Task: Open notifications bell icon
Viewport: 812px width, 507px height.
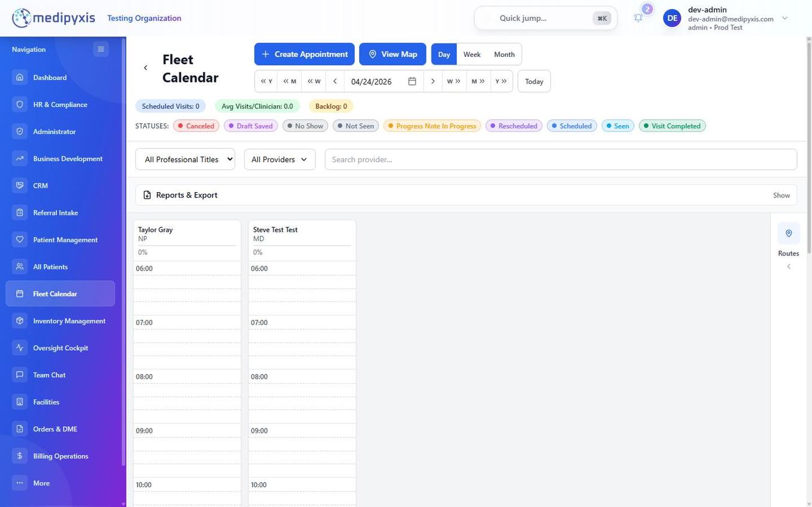Action: pyautogui.click(x=638, y=18)
